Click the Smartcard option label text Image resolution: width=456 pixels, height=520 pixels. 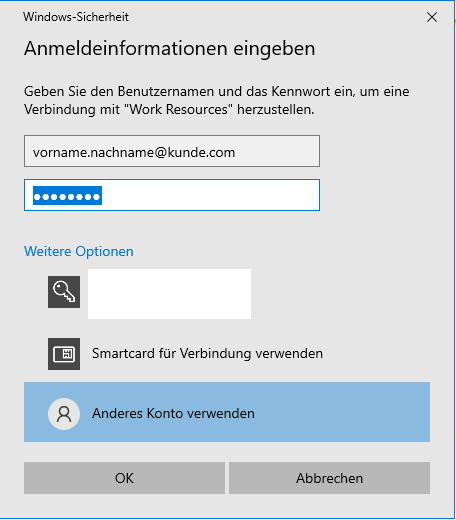pos(207,354)
